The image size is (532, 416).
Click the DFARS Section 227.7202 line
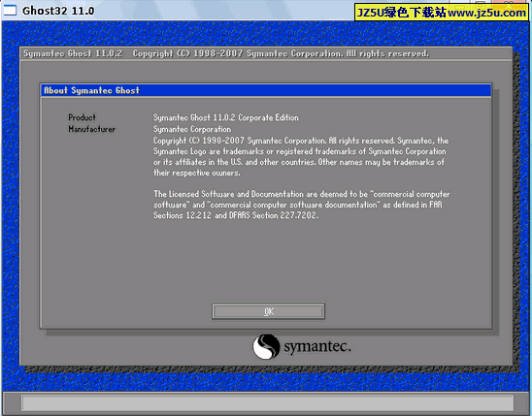point(236,215)
